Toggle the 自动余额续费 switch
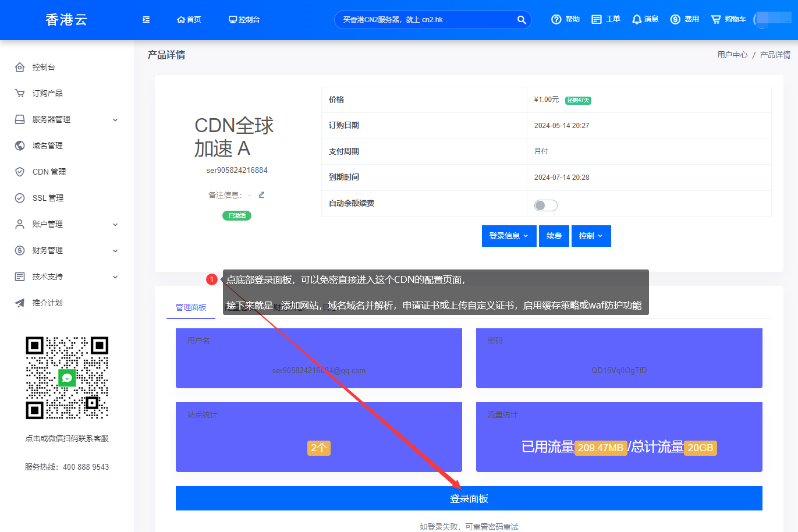This screenshot has width=798, height=532. (x=546, y=205)
